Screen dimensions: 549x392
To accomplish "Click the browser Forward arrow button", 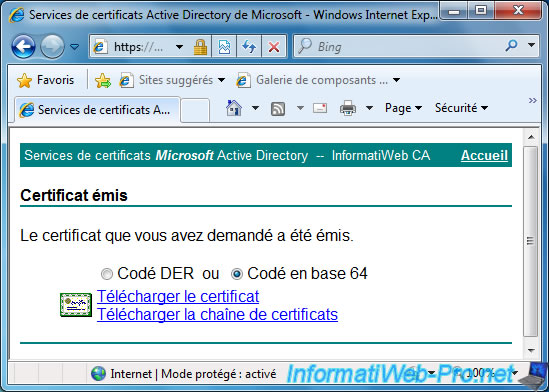I will click(52, 46).
